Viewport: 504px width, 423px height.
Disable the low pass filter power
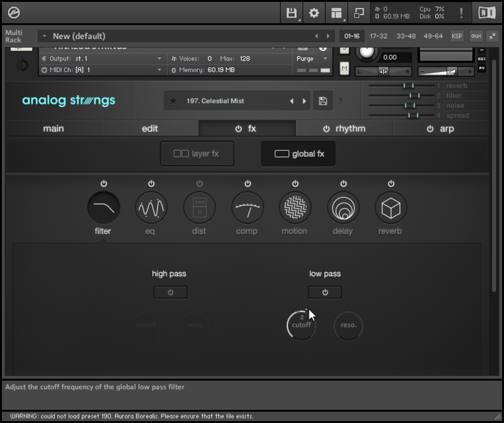coord(325,293)
